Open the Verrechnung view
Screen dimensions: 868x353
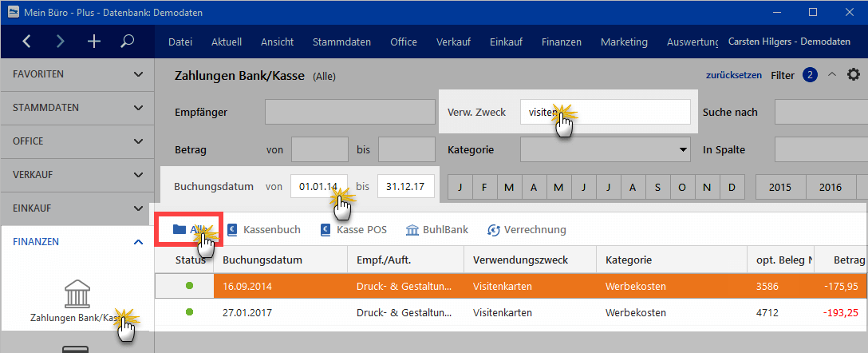pyautogui.click(x=527, y=229)
